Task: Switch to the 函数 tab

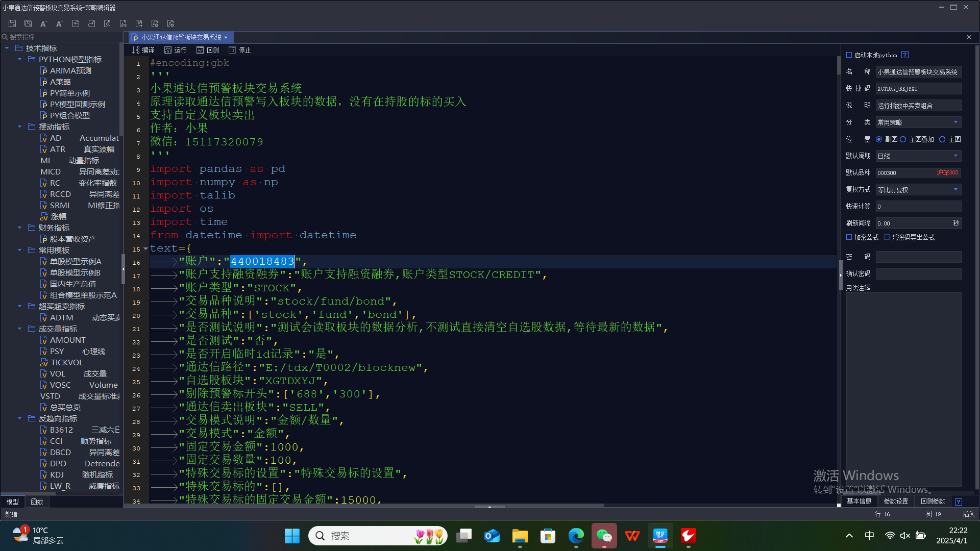Action: coord(37,502)
